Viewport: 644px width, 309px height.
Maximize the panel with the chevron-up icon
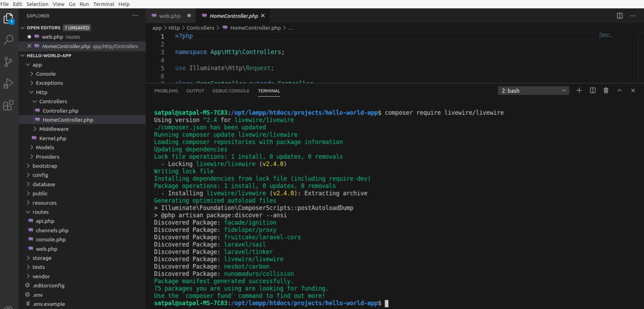tap(619, 90)
